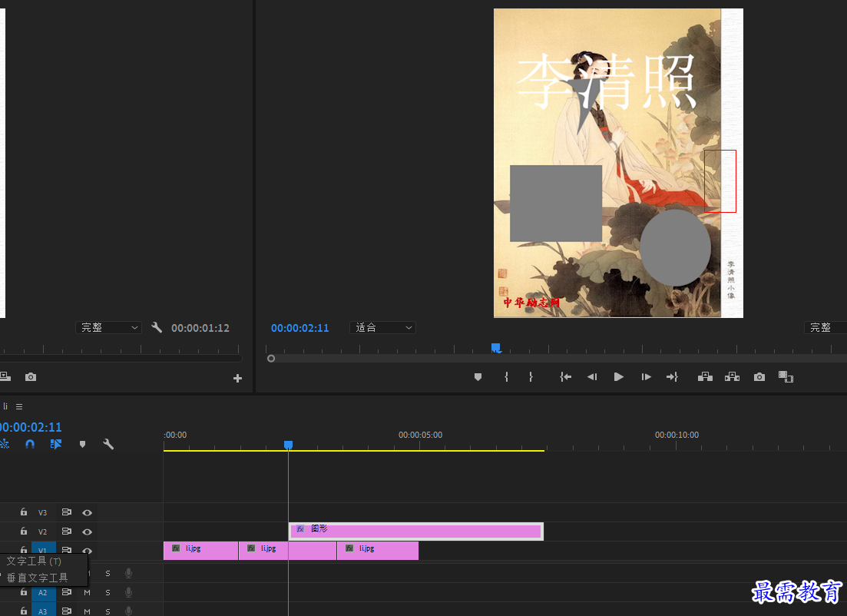
Task: Solo track A3
Action: click(108, 611)
